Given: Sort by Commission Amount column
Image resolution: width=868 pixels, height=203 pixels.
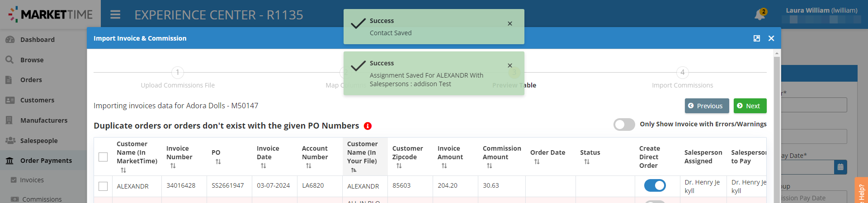Looking at the screenshot, I should [x=490, y=166].
